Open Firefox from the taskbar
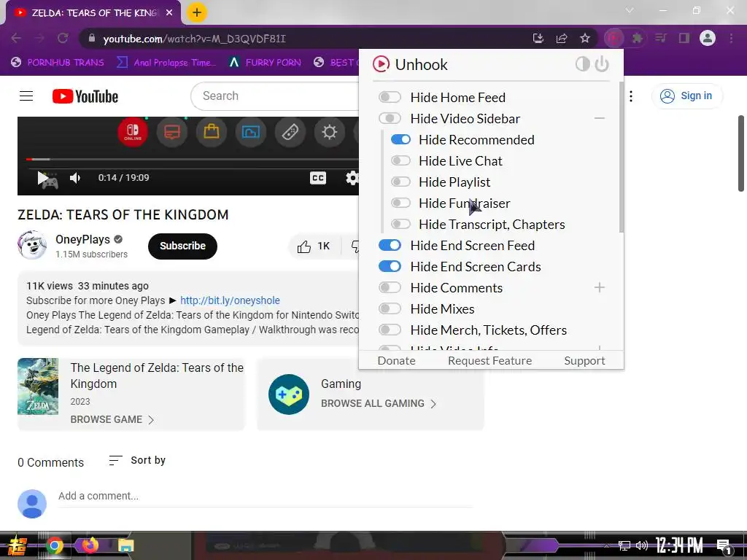The width and height of the screenshot is (747, 560). point(90,545)
